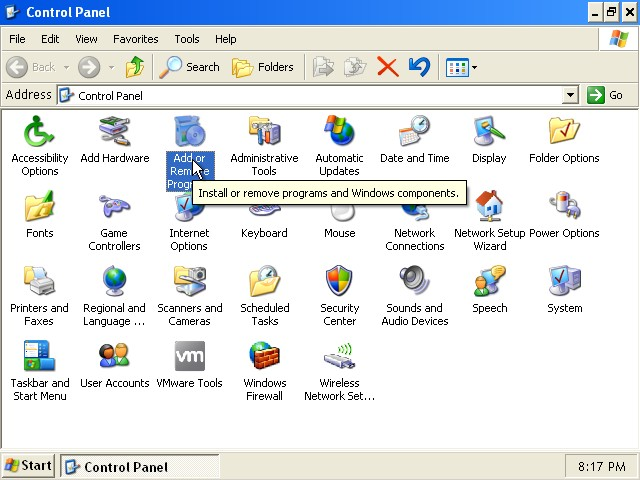
Task: Click the Control Panel title bar icon
Action: (x=12, y=12)
